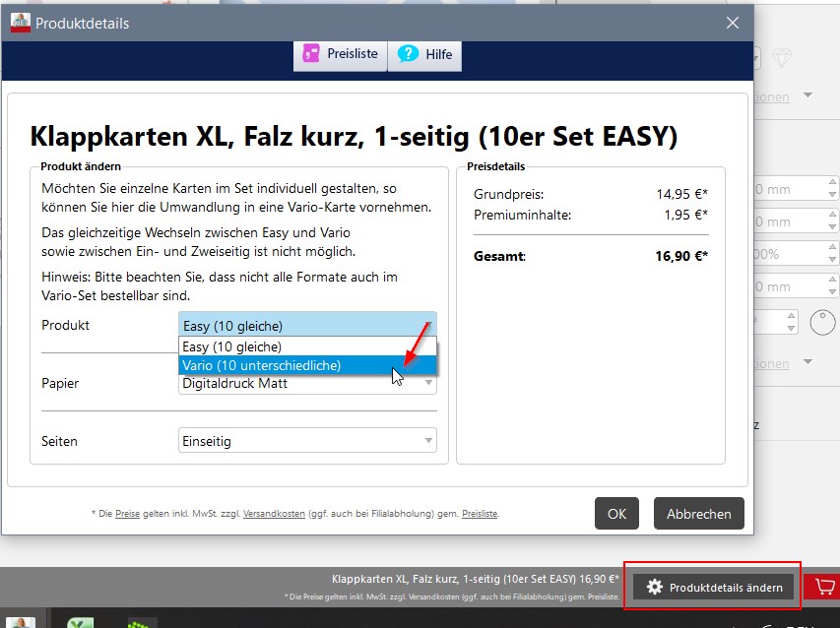Open the shopping cart icon
840x628 pixels.
823,587
